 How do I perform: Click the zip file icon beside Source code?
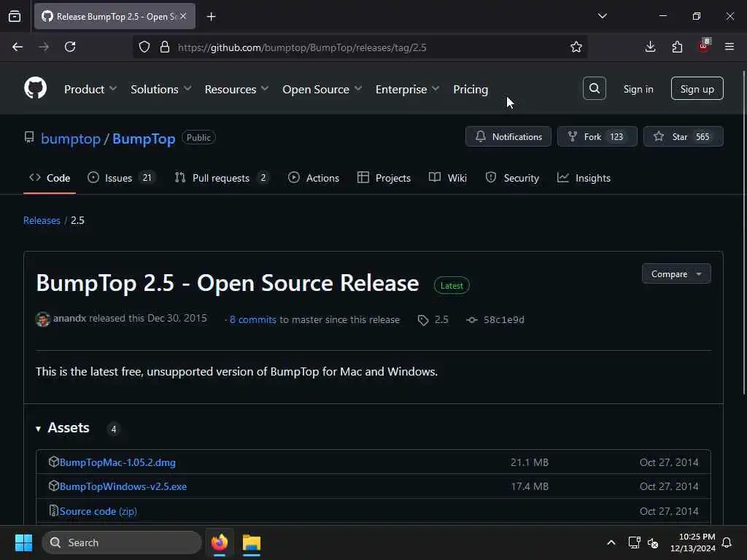click(53, 510)
